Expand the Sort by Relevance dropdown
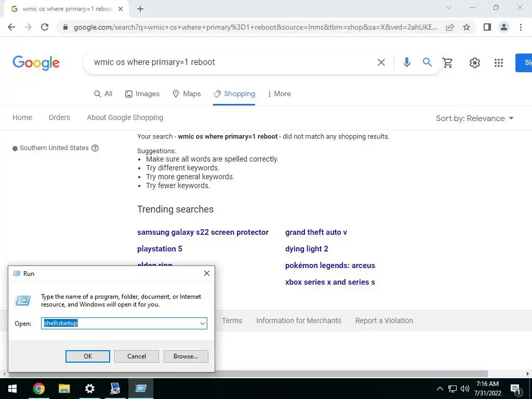532x399 pixels. (475, 118)
